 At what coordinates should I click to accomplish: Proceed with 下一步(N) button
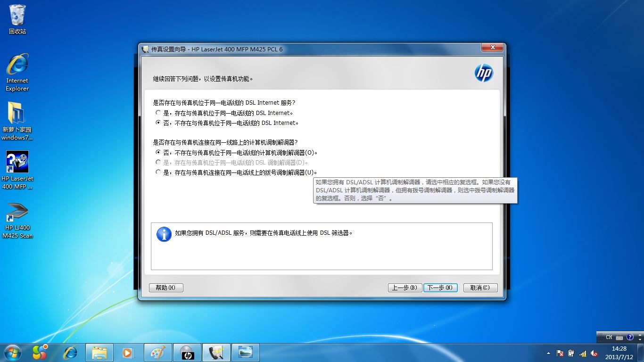click(440, 288)
